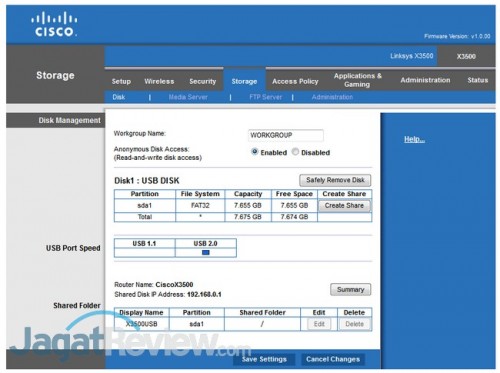This screenshot has height=373, width=500.
Task: Click Create Share button for sda1
Action: pos(344,206)
